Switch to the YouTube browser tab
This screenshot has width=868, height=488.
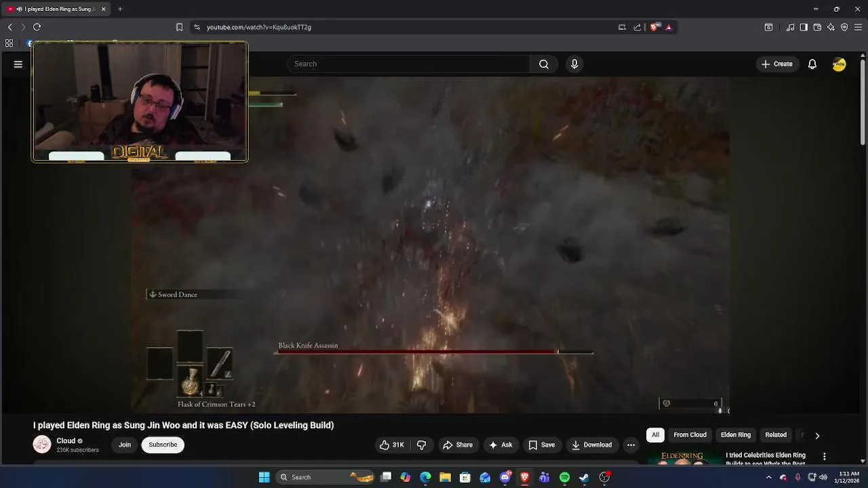pos(56,9)
